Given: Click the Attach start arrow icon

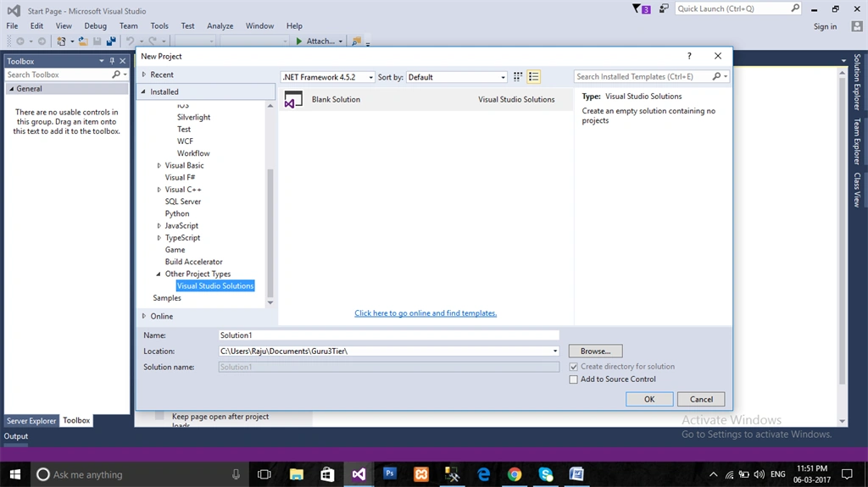Looking at the screenshot, I should coord(299,41).
